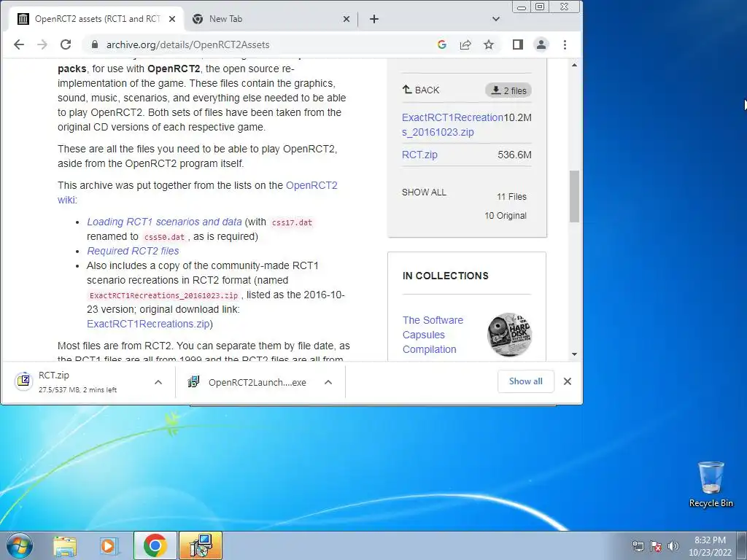Open The Software Capsules Compilation link
Image resolution: width=747 pixels, height=560 pixels.
[x=433, y=335]
